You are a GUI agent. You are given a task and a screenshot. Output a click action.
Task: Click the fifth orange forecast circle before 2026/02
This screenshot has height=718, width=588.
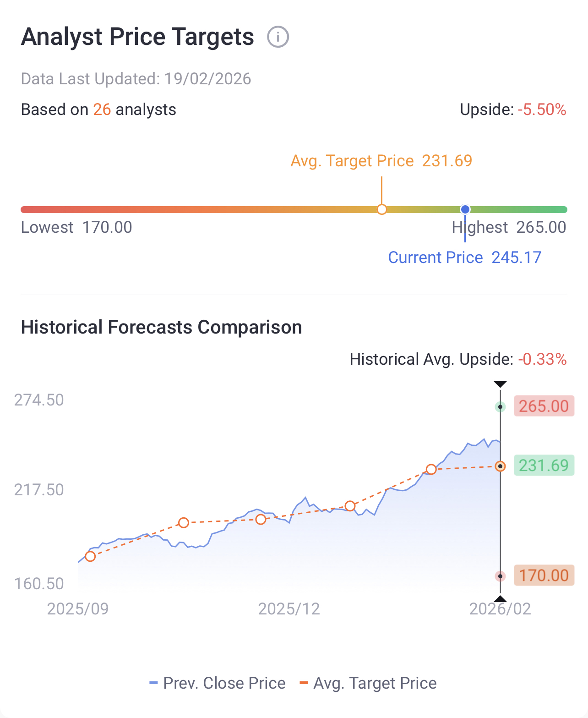coord(431,469)
